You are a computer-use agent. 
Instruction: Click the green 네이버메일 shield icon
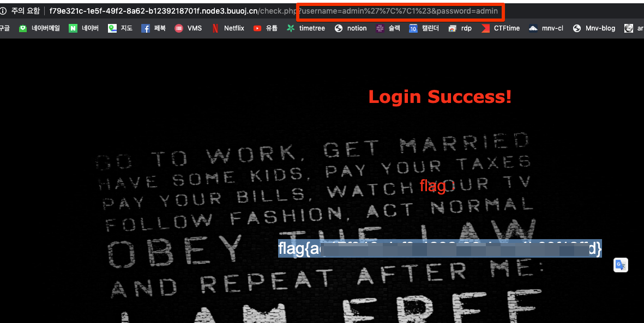[23, 28]
